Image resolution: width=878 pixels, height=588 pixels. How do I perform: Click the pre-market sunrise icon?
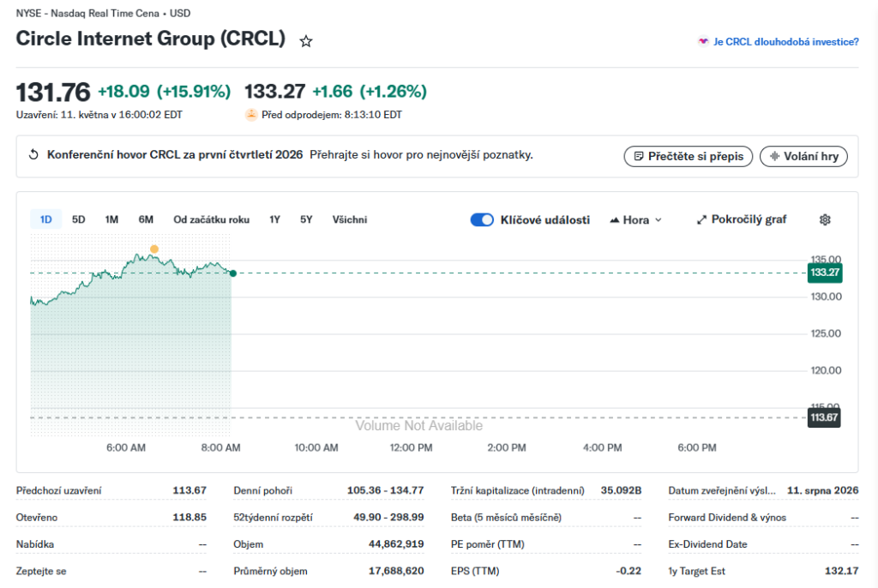251,115
